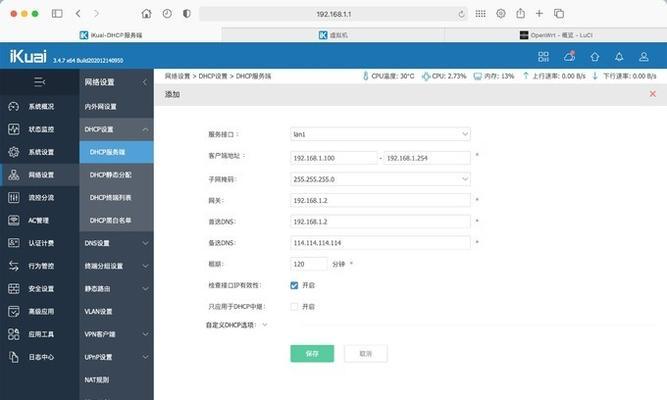The width and height of the screenshot is (667, 400).
Task: Check 只应用于DHCP中继 开启 checkbox
Action: 294,306
